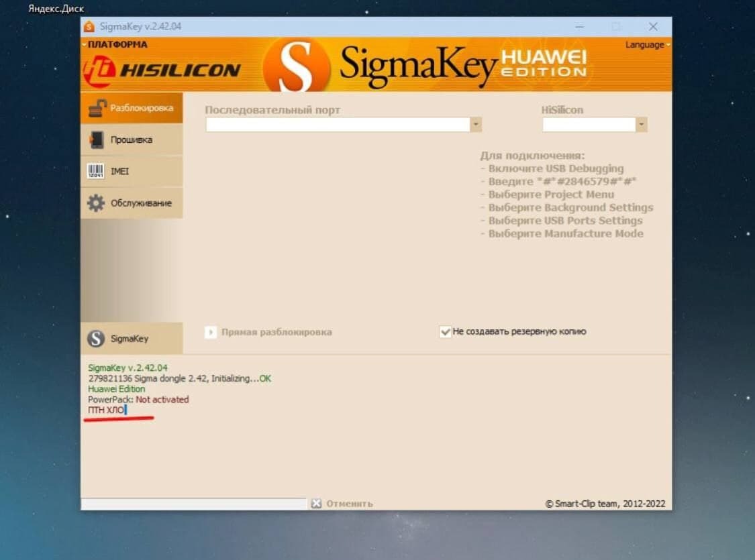Click the 'Включите USB Debugging' instruction
The image size is (755, 560).
(x=552, y=168)
